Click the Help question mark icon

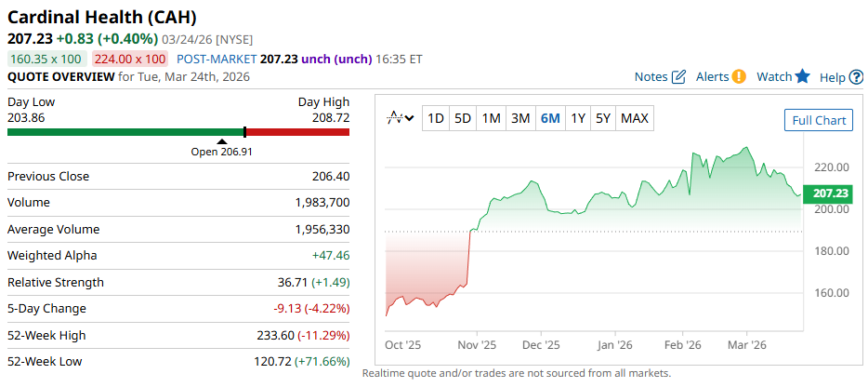click(x=856, y=77)
